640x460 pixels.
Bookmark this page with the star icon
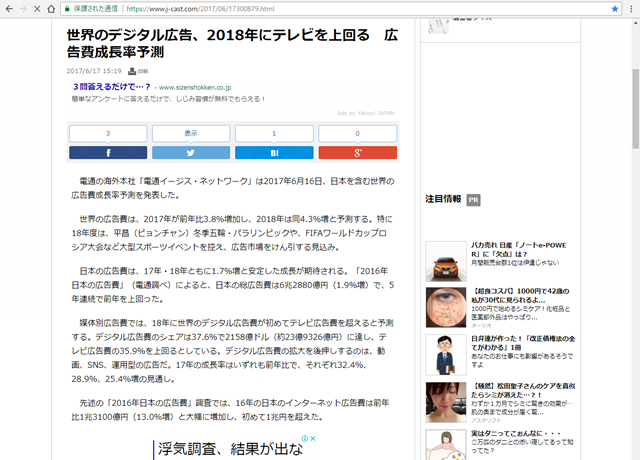[x=615, y=8]
